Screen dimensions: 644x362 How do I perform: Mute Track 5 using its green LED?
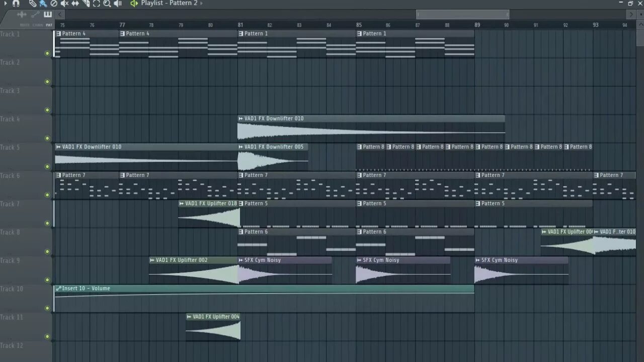pos(47,166)
